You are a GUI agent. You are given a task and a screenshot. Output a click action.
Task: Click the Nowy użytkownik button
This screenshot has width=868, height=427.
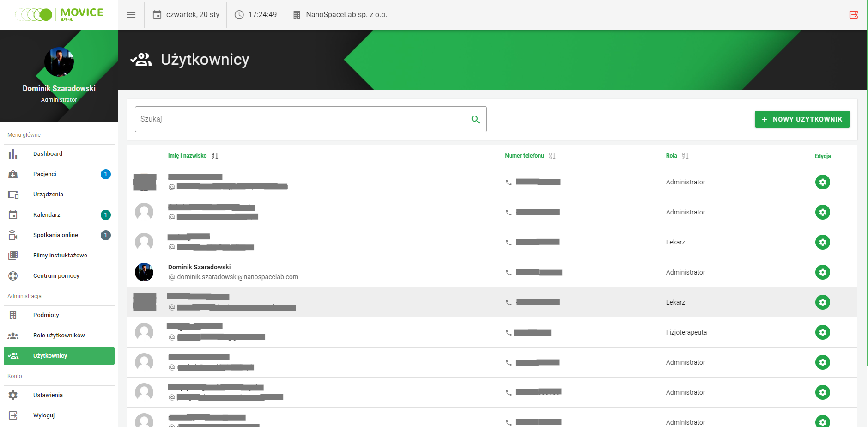click(802, 119)
